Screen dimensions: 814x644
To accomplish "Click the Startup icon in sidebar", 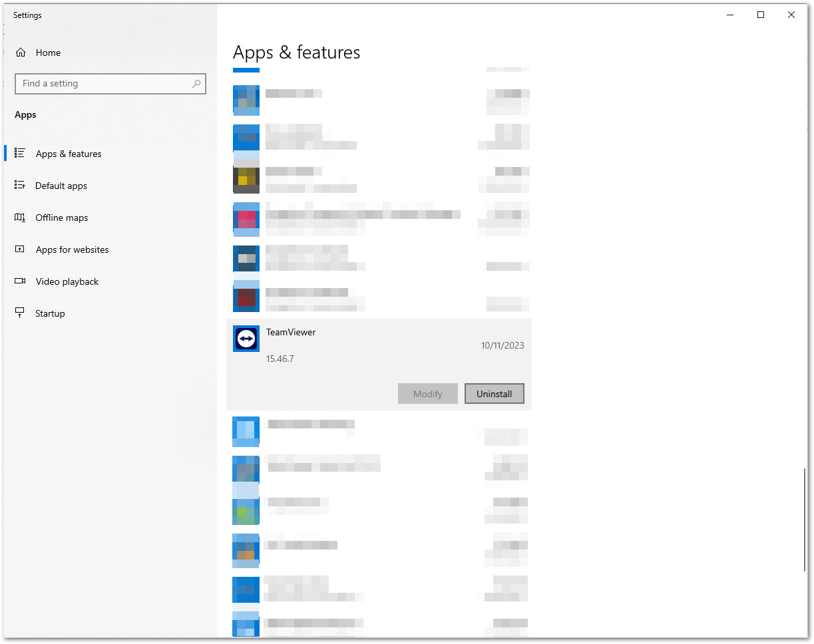I will [x=20, y=313].
